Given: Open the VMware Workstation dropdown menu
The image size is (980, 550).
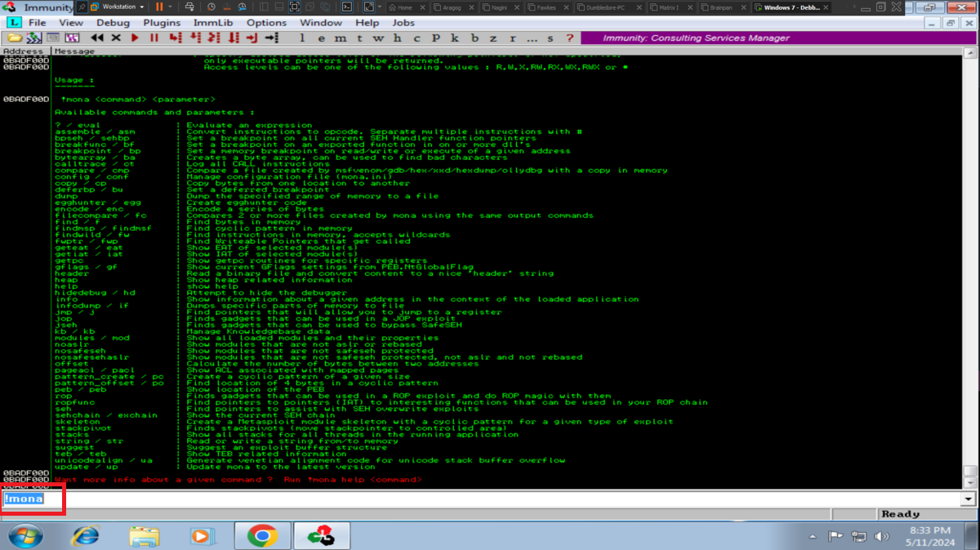Looking at the screenshot, I should (118, 7).
